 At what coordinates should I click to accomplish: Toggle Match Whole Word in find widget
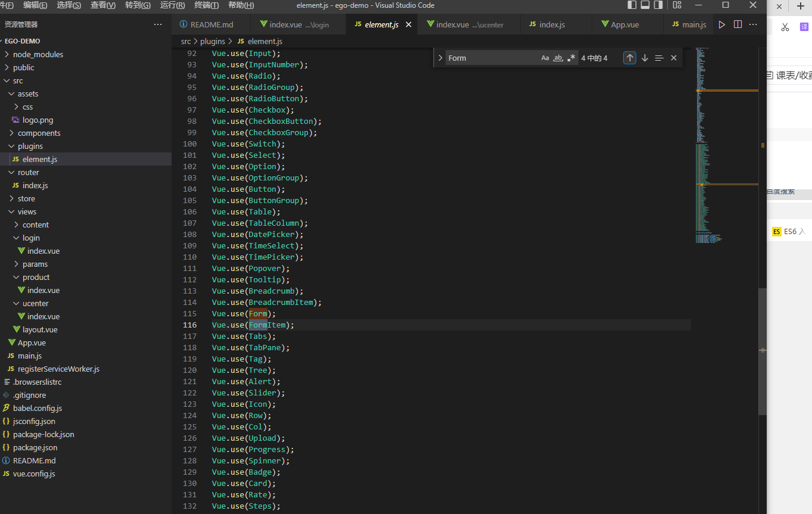[x=558, y=58]
